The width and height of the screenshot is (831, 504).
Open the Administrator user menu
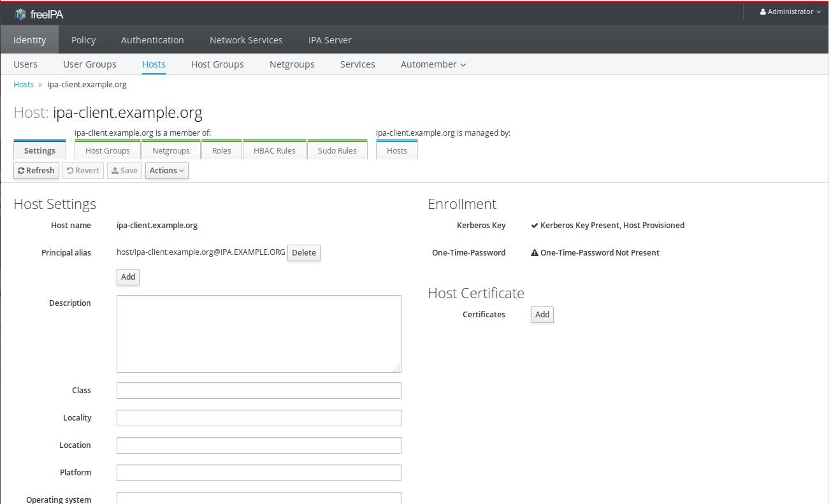click(x=790, y=11)
